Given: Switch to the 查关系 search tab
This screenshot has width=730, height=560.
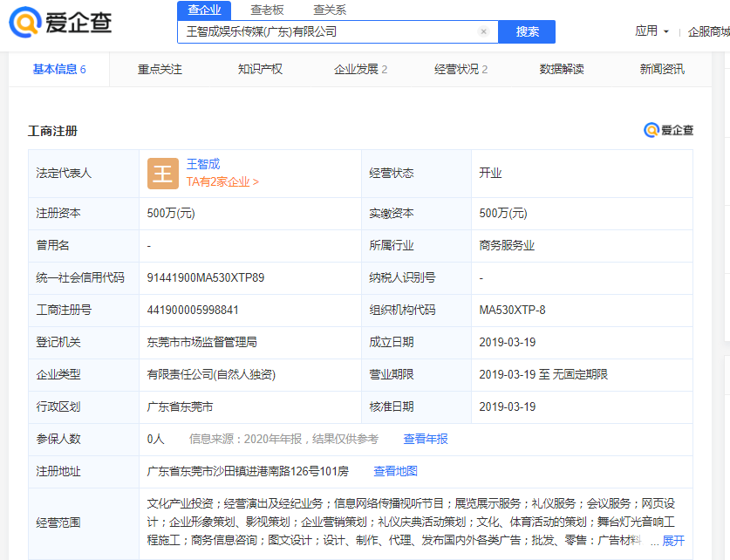Looking at the screenshot, I should [x=330, y=10].
